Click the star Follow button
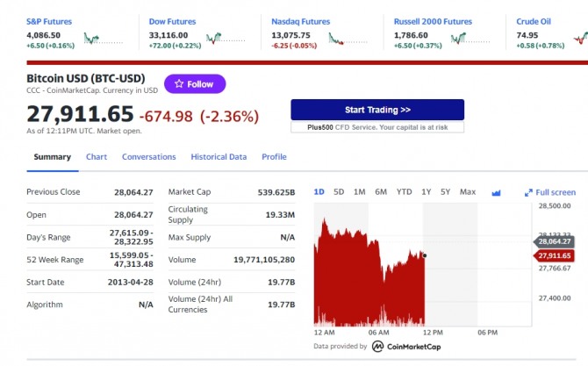Image resolution: width=588 pixels, height=366 pixels. [195, 84]
